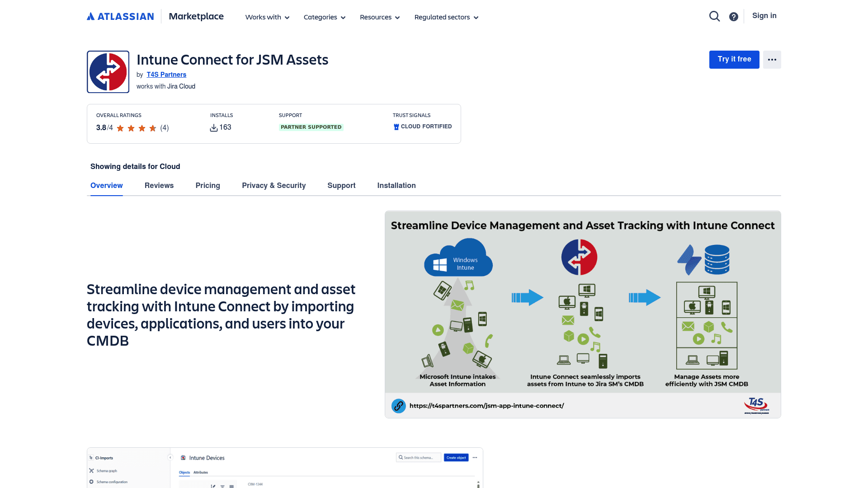Expand the Works with dropdown
Screen dimensions: 868x488
point(267,17)
